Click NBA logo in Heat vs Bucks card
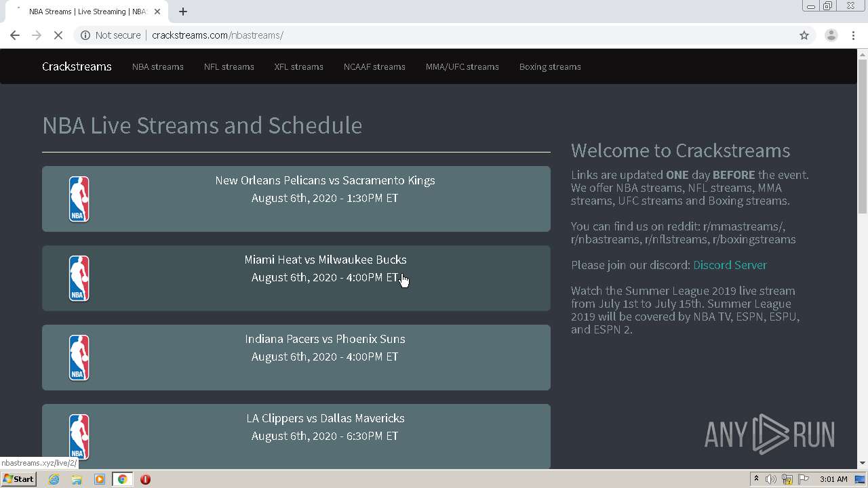This screenshot has width=868, height=488. (79, 279)
